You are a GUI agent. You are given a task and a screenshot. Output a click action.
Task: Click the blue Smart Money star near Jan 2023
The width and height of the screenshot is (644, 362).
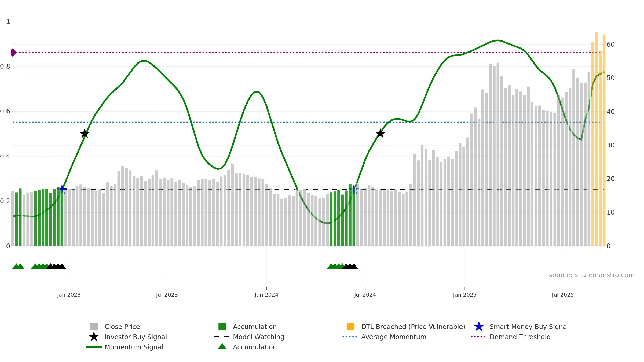tap(62, 190)
